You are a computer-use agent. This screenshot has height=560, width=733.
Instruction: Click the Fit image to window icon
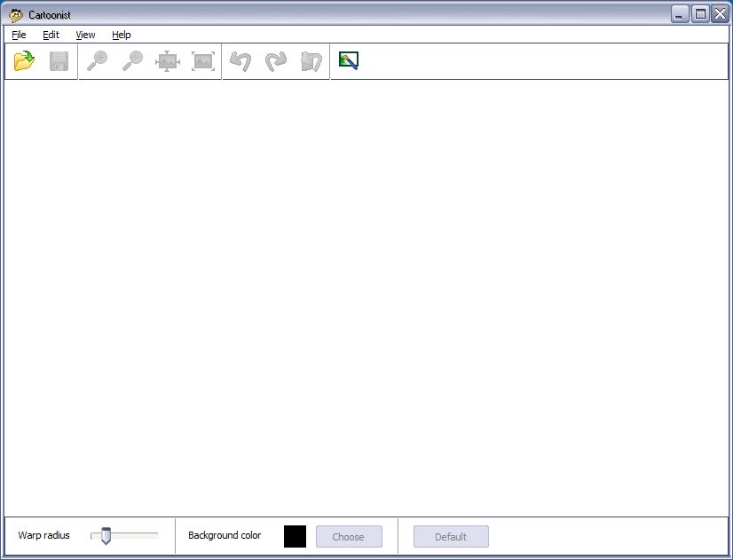168,61
